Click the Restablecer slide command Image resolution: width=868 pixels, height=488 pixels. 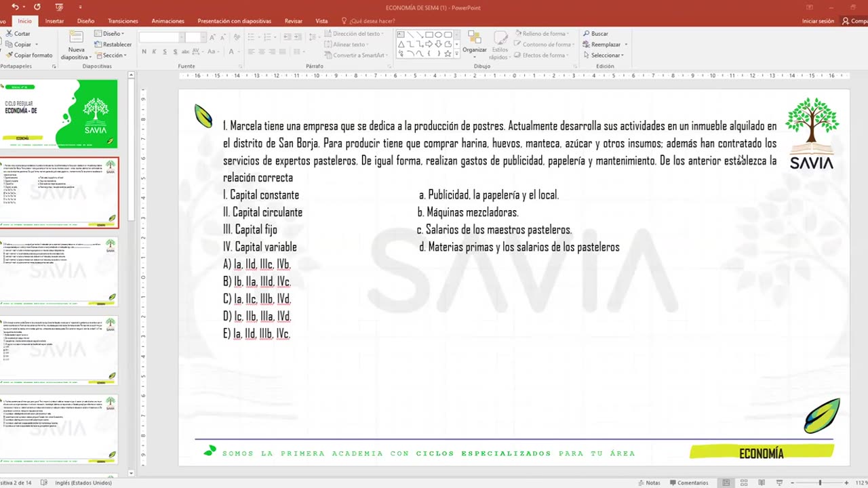pos(113,44)
